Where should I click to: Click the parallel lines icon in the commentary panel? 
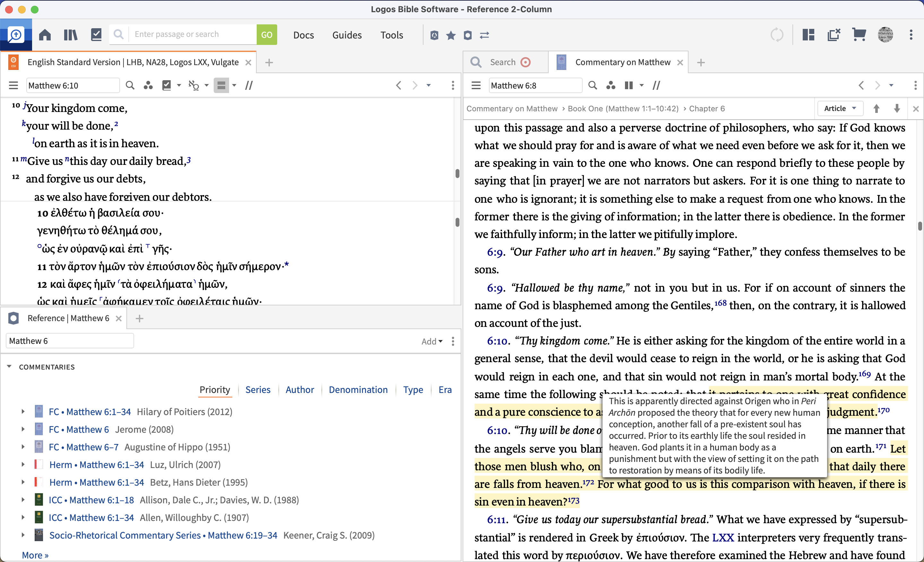click(x=656, y=85)
